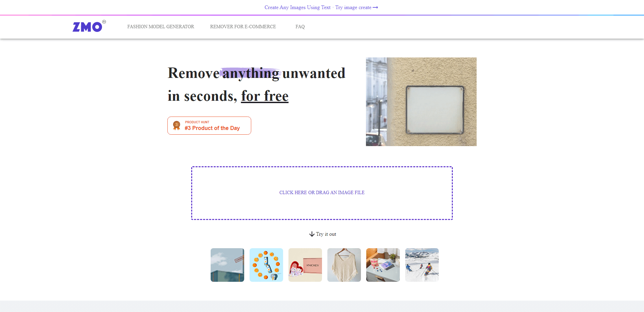Viewport: 644px width, 312px height.
Task: Open Fashion Model Generator menu item
Action: tap(161, 27)
